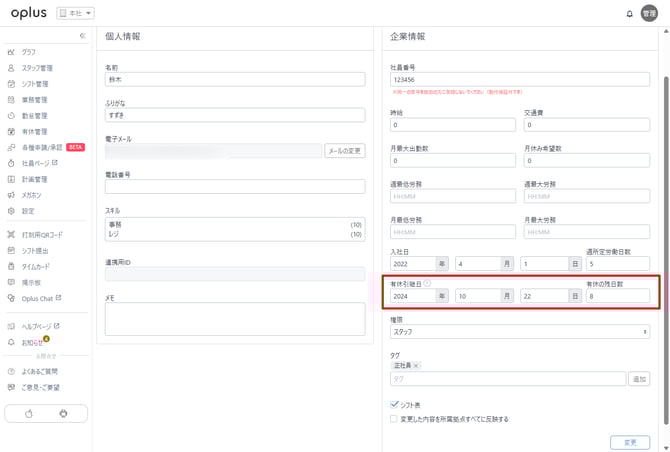
Task: Click the notification bell icon
Action: coord(629,13)
